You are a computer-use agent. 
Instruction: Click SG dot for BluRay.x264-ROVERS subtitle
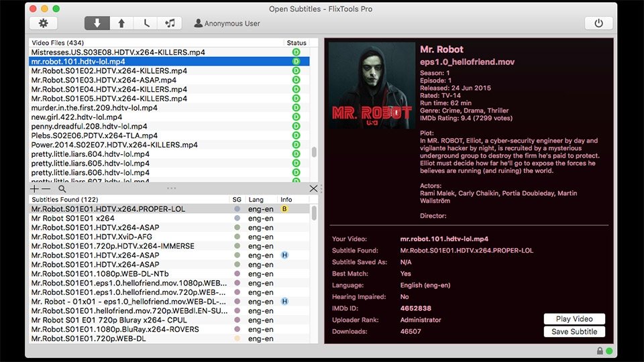click(237, 329)
